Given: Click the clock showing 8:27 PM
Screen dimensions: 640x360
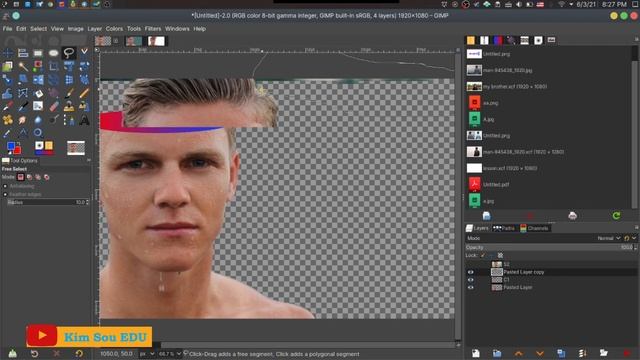Looking at the screenshot, I should click(x=613, y=4).
